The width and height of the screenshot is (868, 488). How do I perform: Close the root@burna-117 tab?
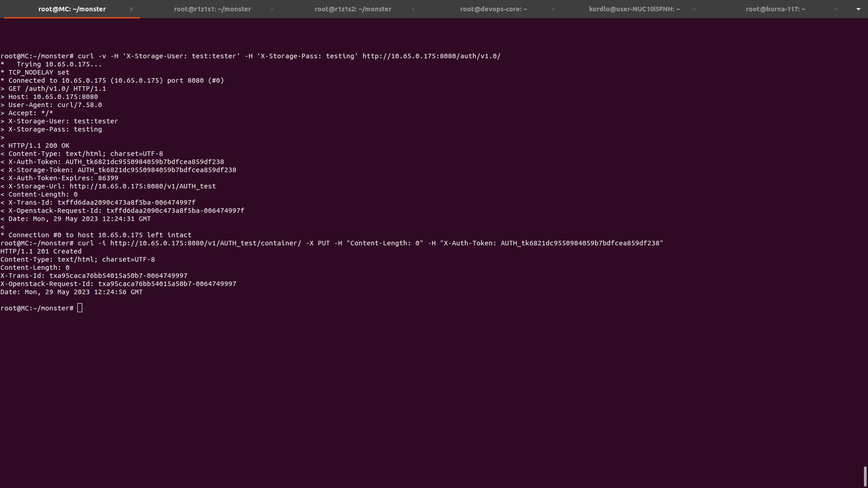[835, 9]
